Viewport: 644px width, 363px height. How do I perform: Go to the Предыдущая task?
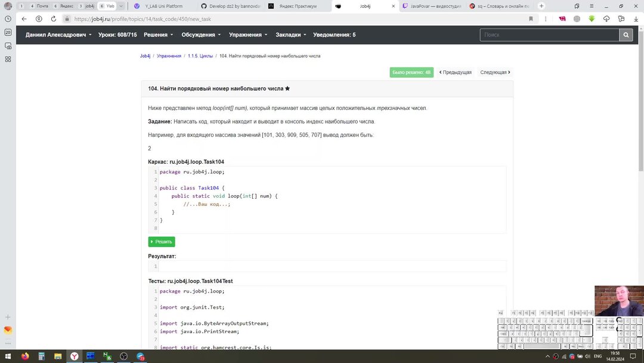pyautogui.click(x=456, y=72)
